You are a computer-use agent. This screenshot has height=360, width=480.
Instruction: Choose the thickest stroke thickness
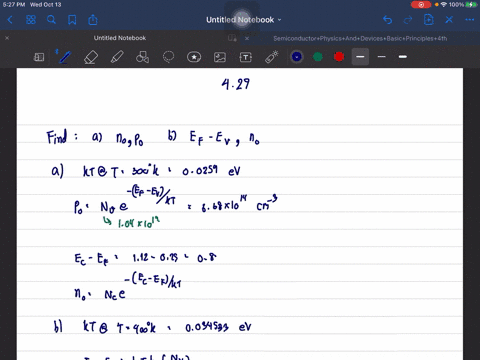[403, 57]
